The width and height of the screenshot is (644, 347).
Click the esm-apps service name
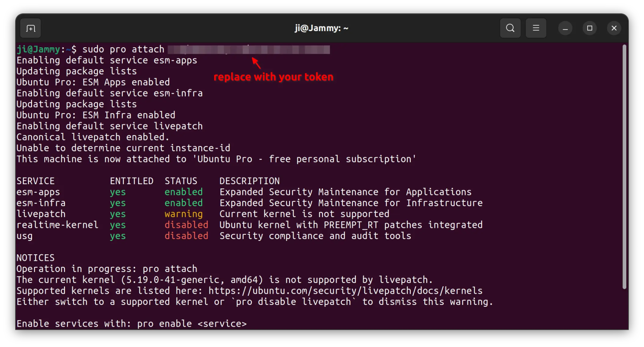(x=38, y=192)
